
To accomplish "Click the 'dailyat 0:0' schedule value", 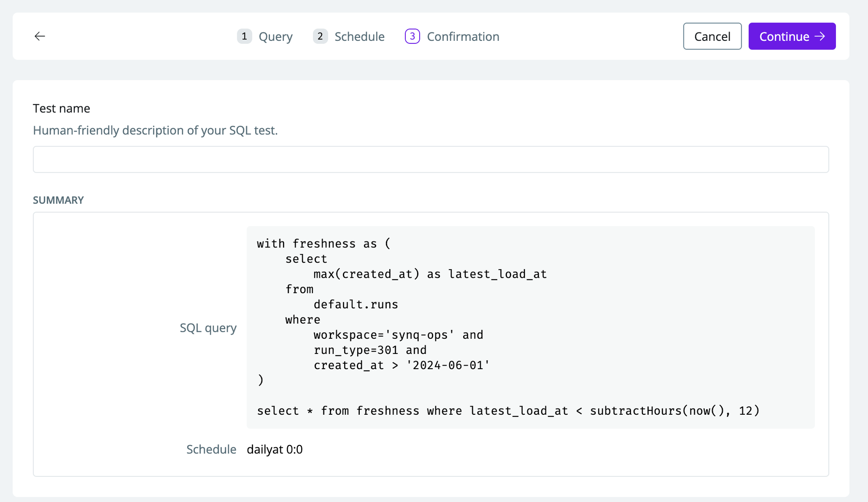I will pyautogui.click(x=274, y=449).
